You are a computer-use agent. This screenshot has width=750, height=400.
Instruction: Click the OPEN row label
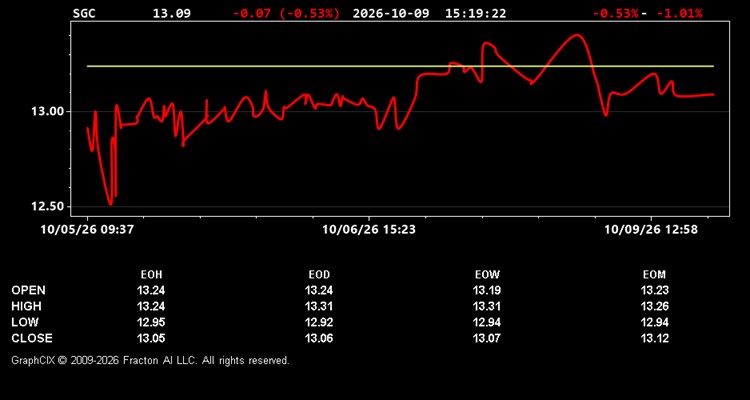[x=29, y=290]
